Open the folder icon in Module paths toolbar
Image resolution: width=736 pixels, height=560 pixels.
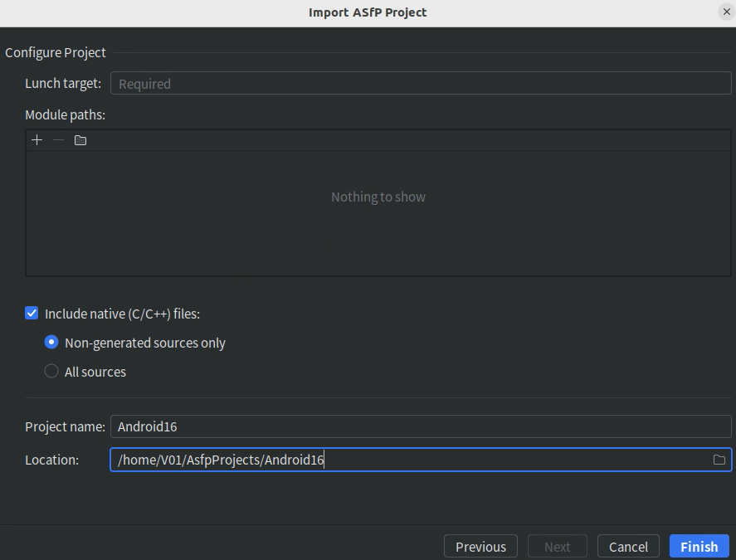coord(80,139)
